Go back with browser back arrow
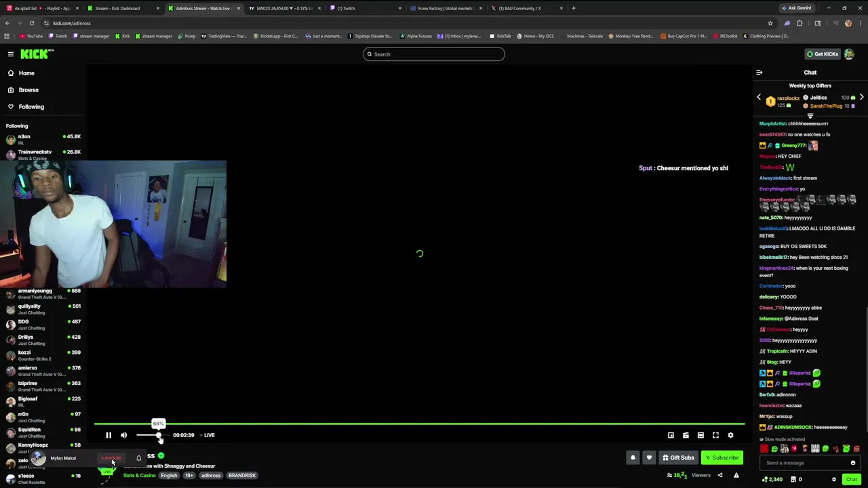Image resolution: width=868 pixels, height=488 pixels. (7, 23)
